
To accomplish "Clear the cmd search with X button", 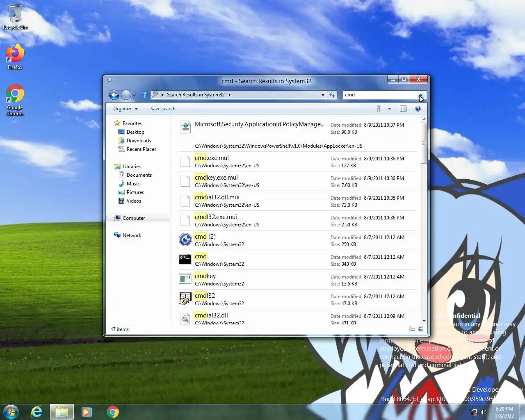I will (x=421, y=95).
